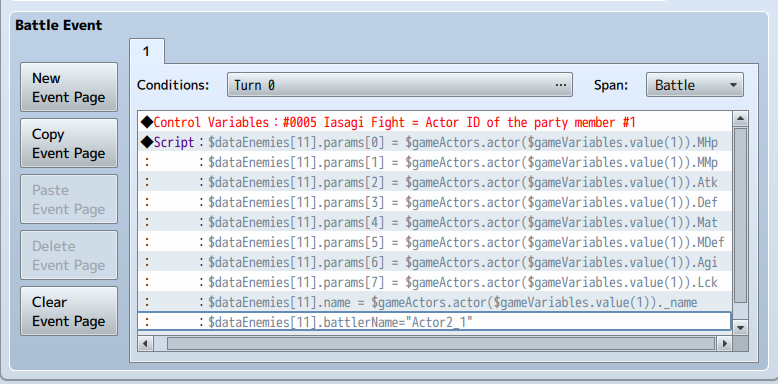Click the Clear Event Page button

69,311
